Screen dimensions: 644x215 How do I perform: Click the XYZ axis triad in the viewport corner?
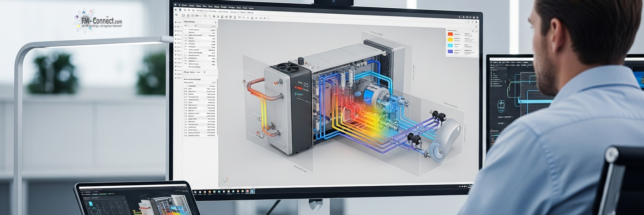pos(225,179)
